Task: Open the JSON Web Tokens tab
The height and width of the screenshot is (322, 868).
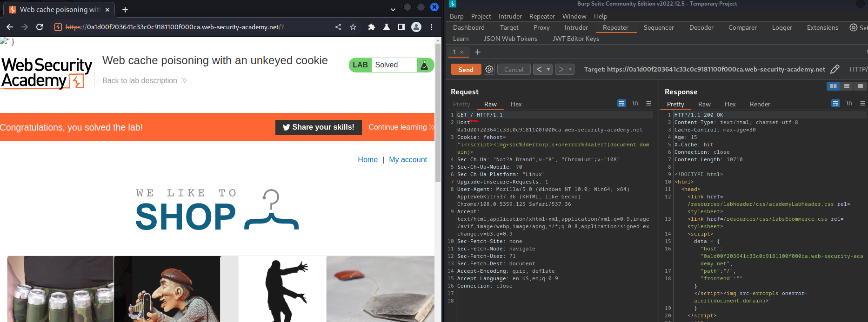Action: (510, 39)
